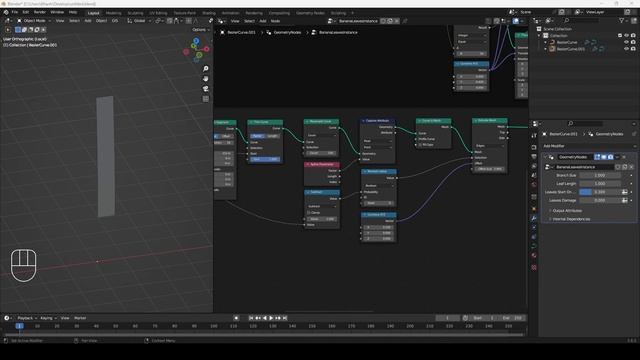
Task: Select the Curve to Mesh node header
Action: tap(433, 120)
